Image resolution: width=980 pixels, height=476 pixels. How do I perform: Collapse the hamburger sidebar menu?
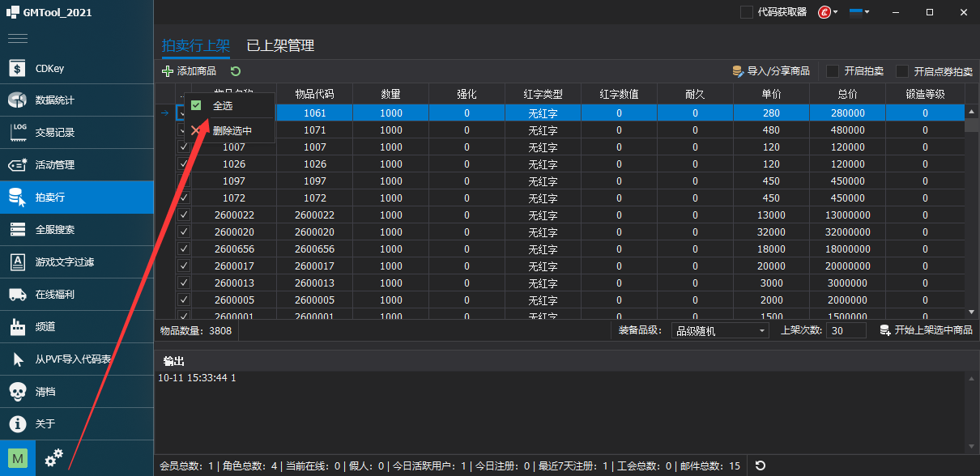pyautogui.click(x=18, y=38)
